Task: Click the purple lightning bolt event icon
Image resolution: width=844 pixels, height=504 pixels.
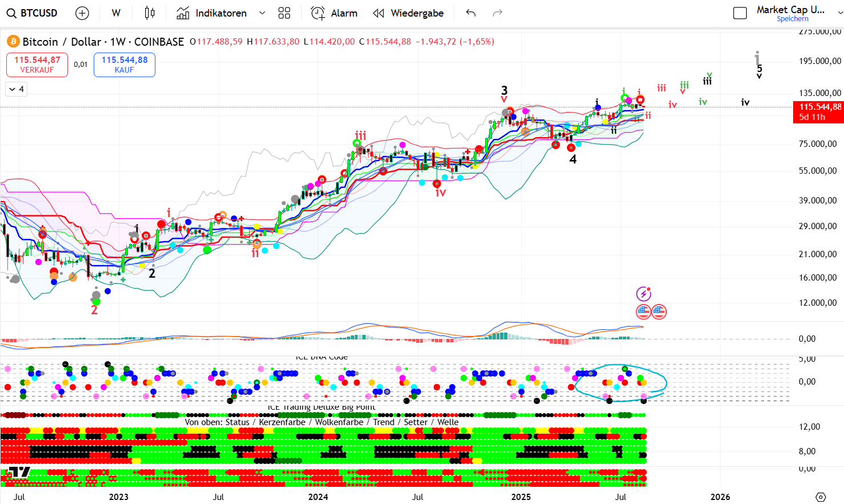Action: [x=643, y=294]
